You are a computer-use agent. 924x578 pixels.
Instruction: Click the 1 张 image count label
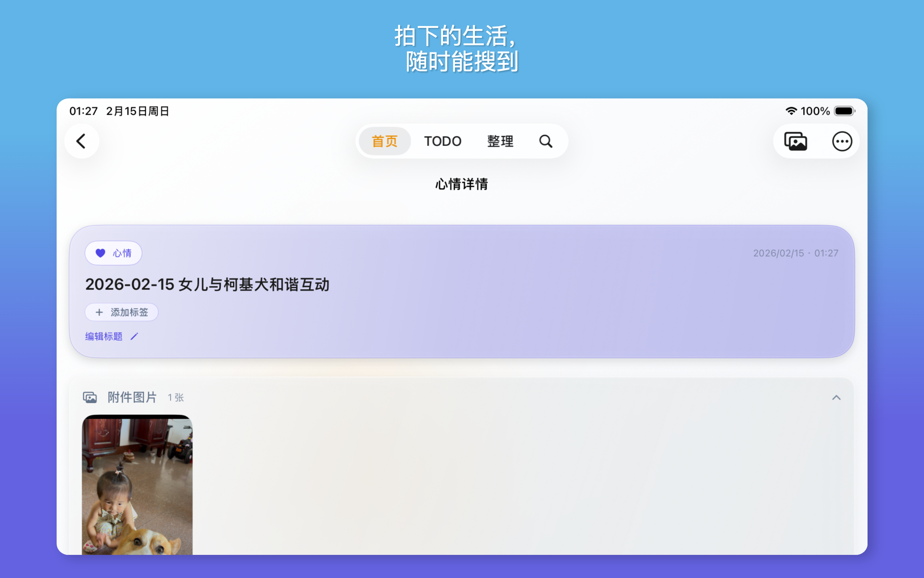click(x=175, y=398)
